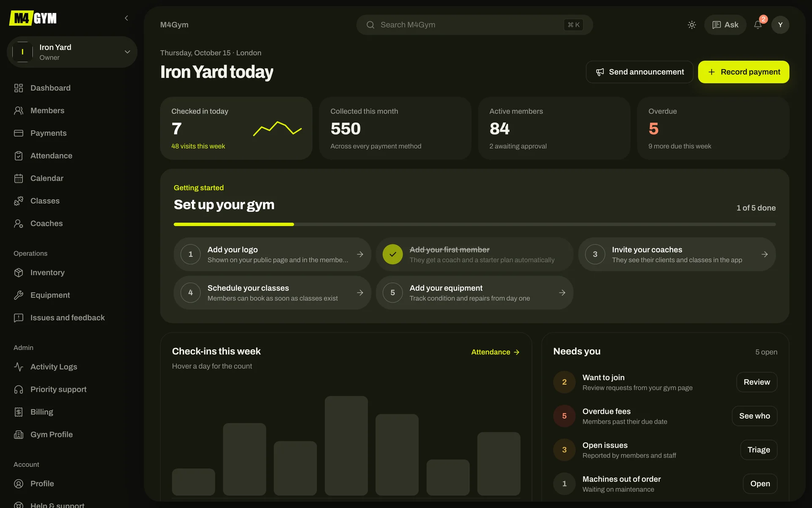Click the magnifier icon in search bar
The image size is (812, 508).
(x=370, y=25)
